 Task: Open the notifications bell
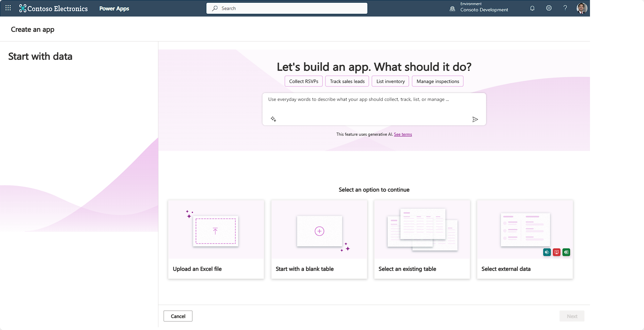click(x=532, y=8)
